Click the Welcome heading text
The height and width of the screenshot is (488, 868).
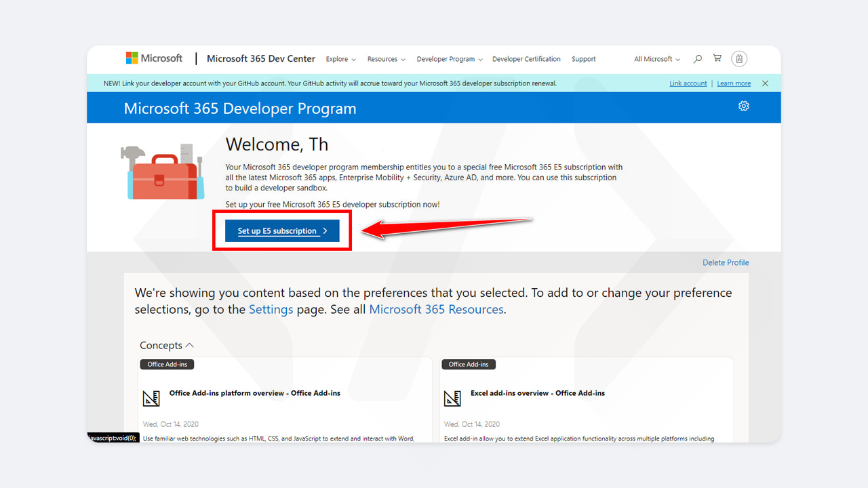[x=277, y=144]
